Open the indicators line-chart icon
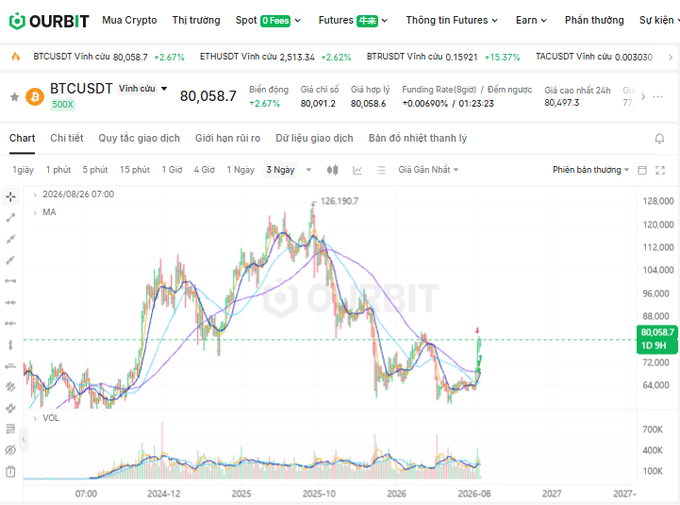This screenshot has width=680, height=505. (x=357, y=170)
